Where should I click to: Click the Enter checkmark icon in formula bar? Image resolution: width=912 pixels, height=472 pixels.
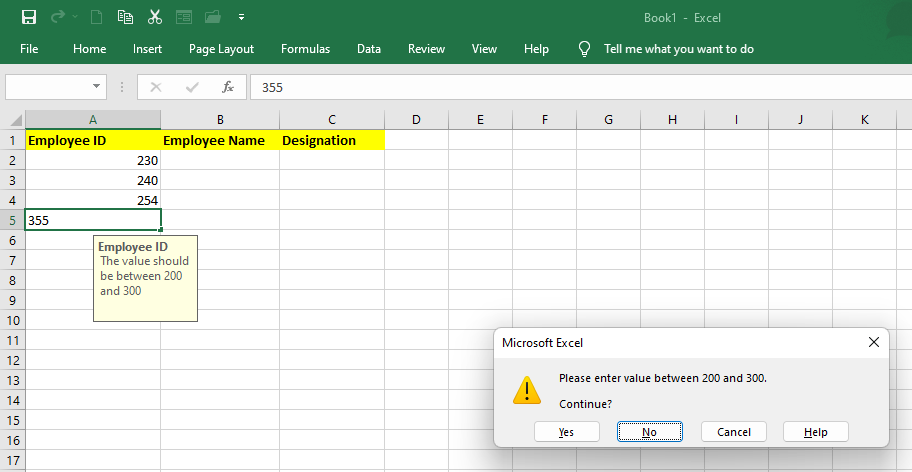191,87
